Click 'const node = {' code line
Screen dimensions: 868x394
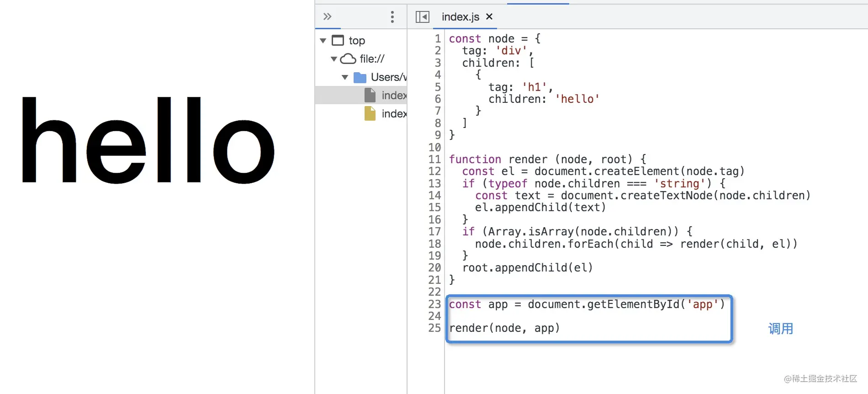pos(495,39)
